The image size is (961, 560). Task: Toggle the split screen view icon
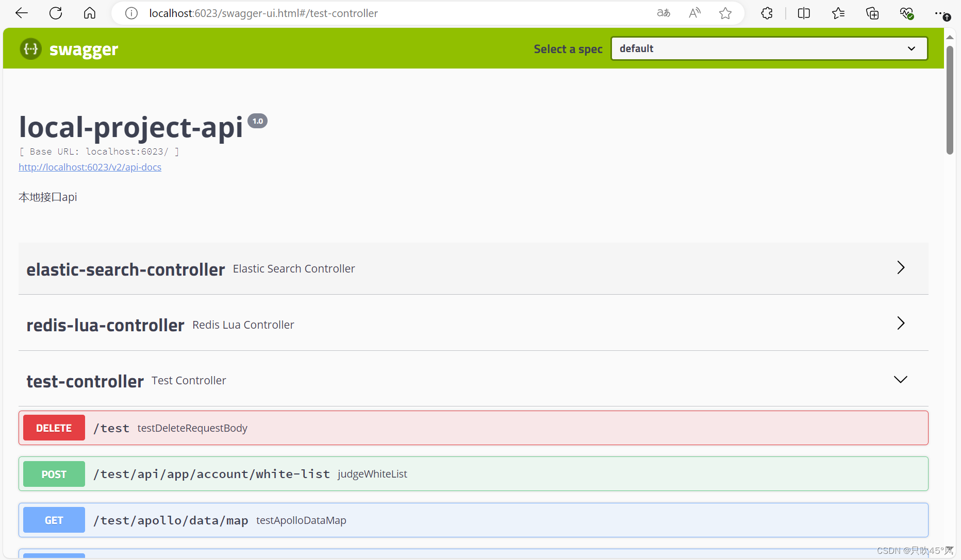tap(804, 13)
